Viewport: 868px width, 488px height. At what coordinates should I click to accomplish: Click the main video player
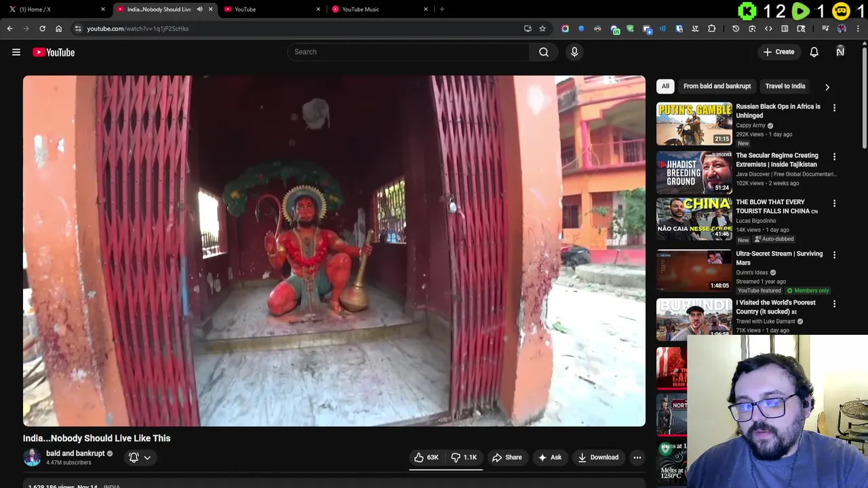(x=334, y=251)
